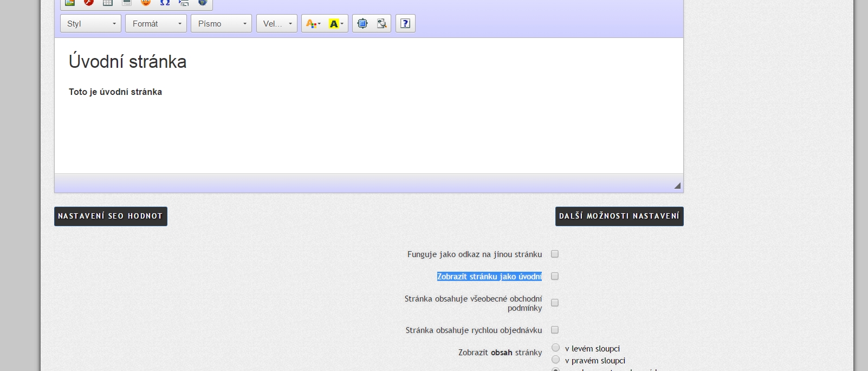Viewport: 868px width, 371px height.
Task: Click the editor resize handle corner
Action: 677,185
